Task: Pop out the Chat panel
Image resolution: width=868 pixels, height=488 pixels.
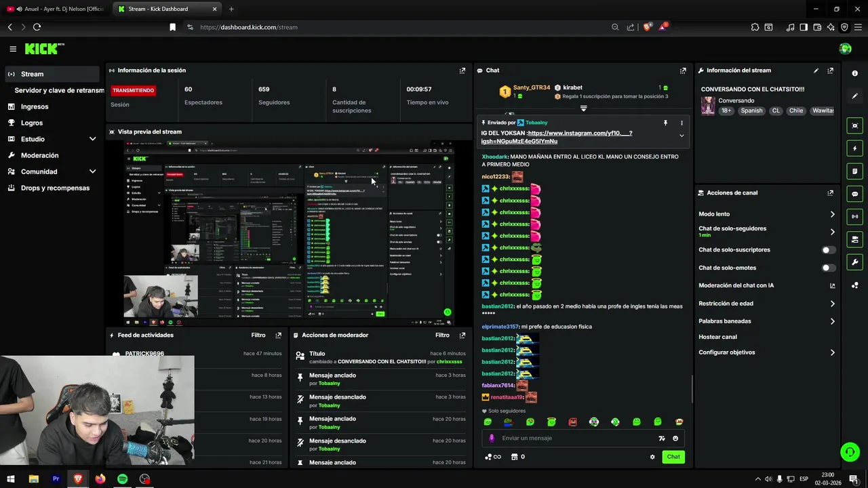Action: tap(683, 70)
